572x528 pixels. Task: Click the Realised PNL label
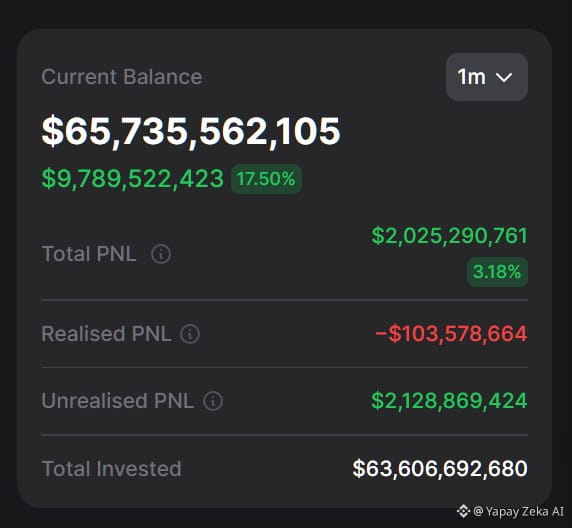tap(107, 334)
